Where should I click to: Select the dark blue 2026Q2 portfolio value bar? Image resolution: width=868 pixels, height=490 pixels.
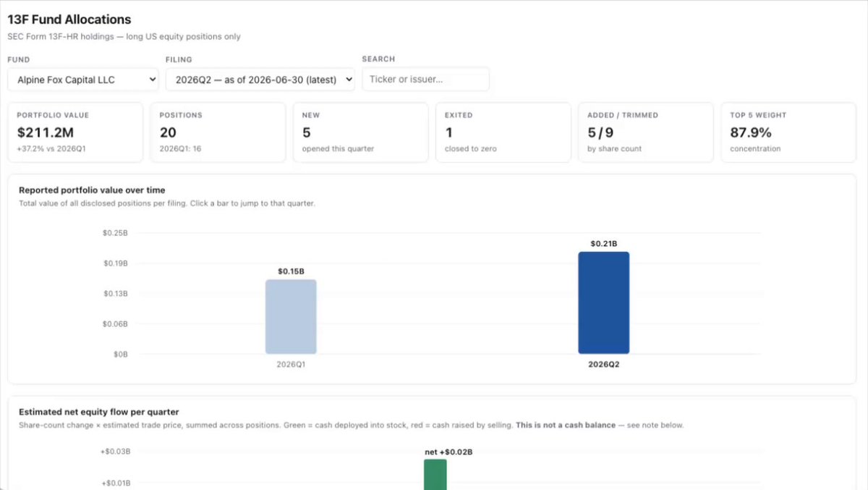(x=604, y=303)
